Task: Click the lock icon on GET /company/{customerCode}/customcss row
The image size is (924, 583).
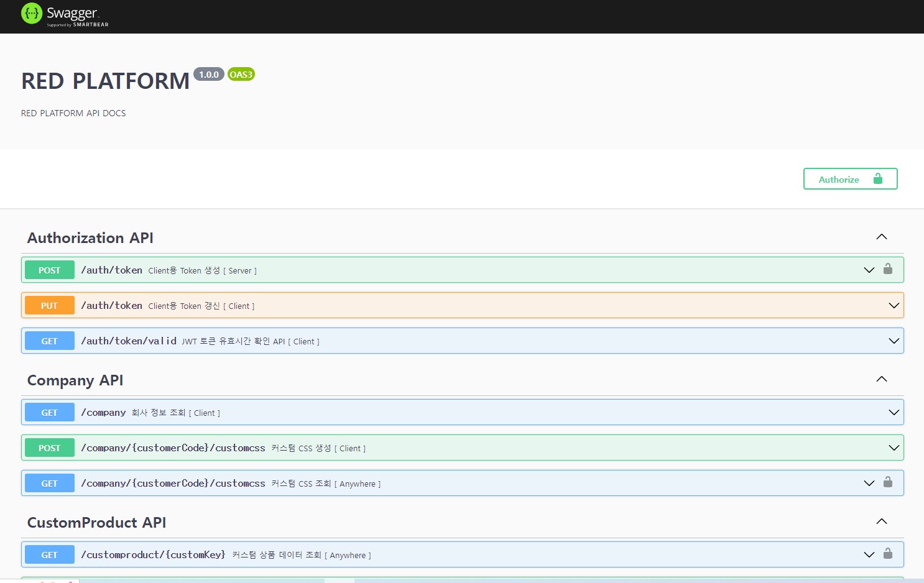Action: pos(888,482)
